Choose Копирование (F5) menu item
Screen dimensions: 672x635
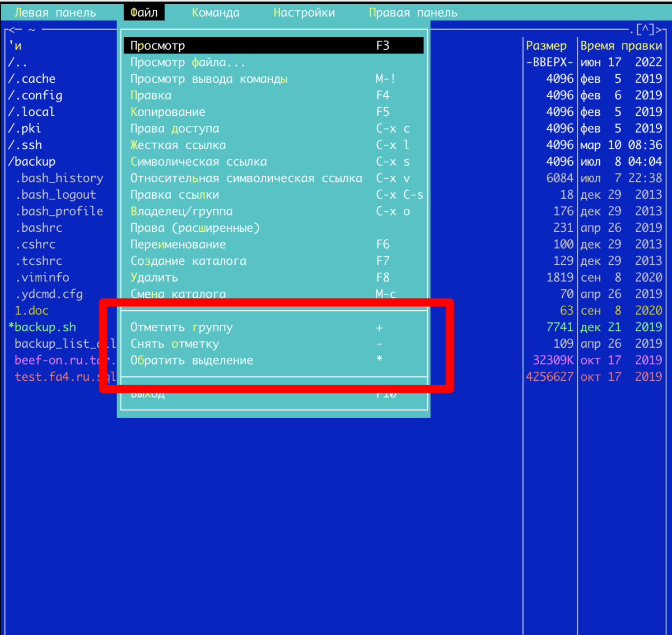tap(273, 112)
